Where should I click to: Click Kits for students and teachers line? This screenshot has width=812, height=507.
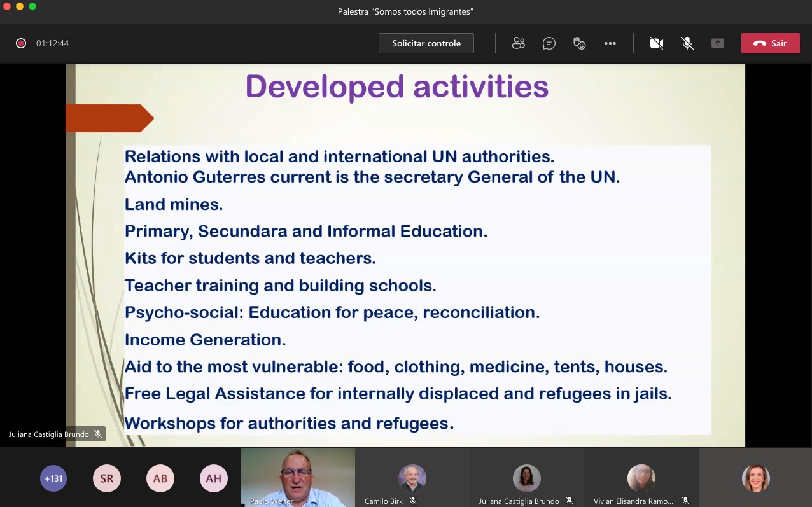(250, 258)
